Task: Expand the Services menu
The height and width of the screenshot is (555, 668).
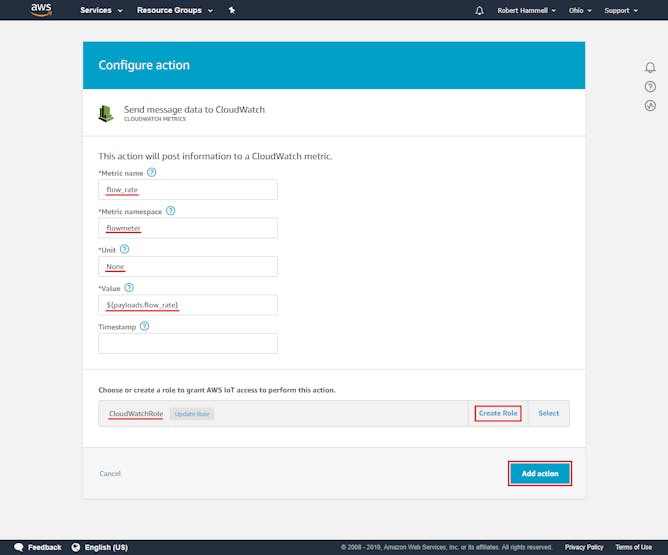Action: pos(101,10)
